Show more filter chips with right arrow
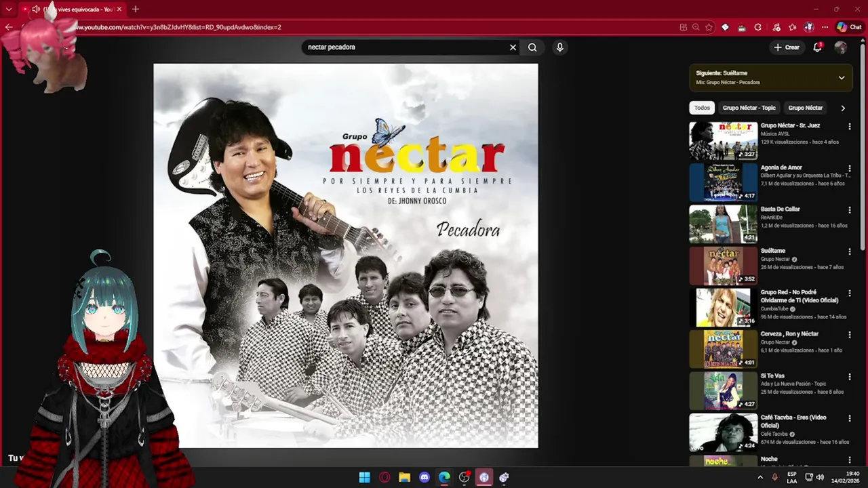The height and width of the screenshot is (488, 868). [x=843, y=108]
